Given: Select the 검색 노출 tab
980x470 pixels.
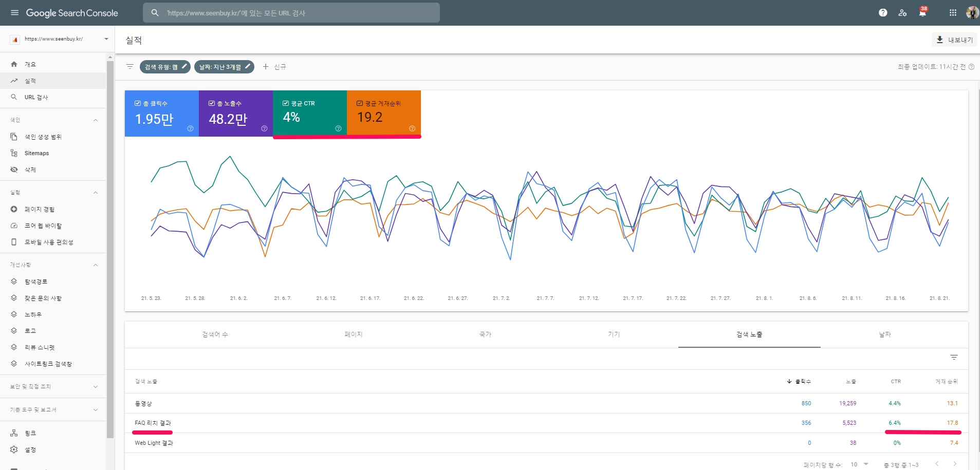Looking at the screenshot, I should (749, 334).
